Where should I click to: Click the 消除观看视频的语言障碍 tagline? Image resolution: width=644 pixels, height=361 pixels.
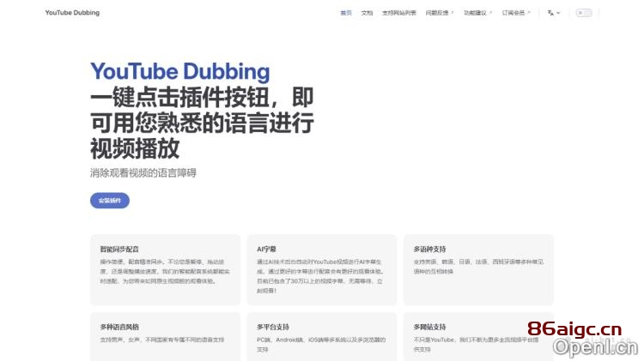143,172
